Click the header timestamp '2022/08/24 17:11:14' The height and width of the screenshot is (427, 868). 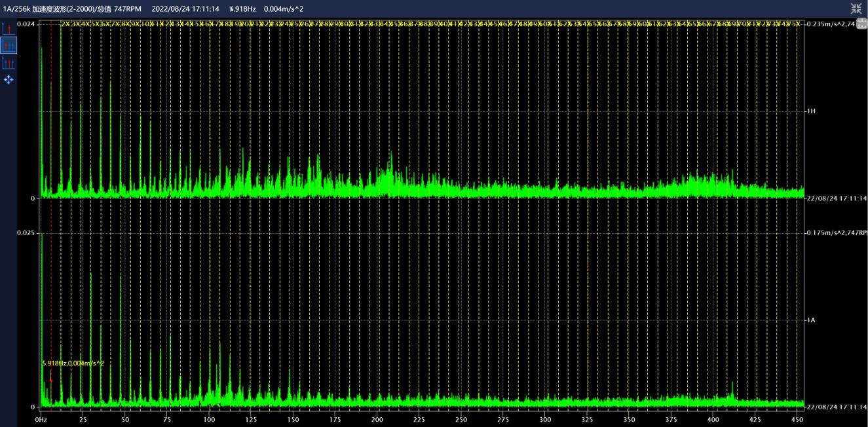(x=185, y=9)
